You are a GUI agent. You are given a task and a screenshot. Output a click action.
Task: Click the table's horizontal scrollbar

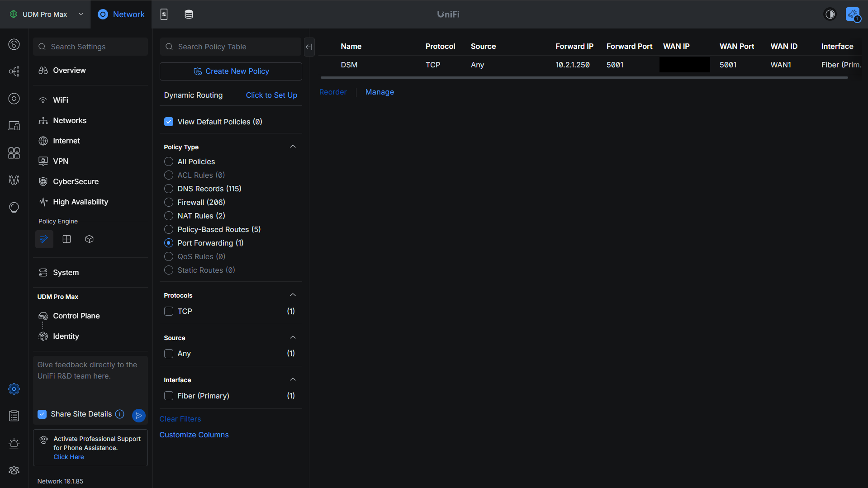584,77
